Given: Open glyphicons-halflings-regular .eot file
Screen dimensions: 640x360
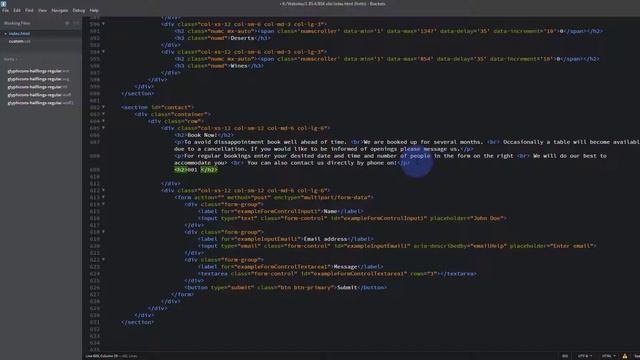Looking at the screenshot, I should pyautogui.click(x=38, y=71).
